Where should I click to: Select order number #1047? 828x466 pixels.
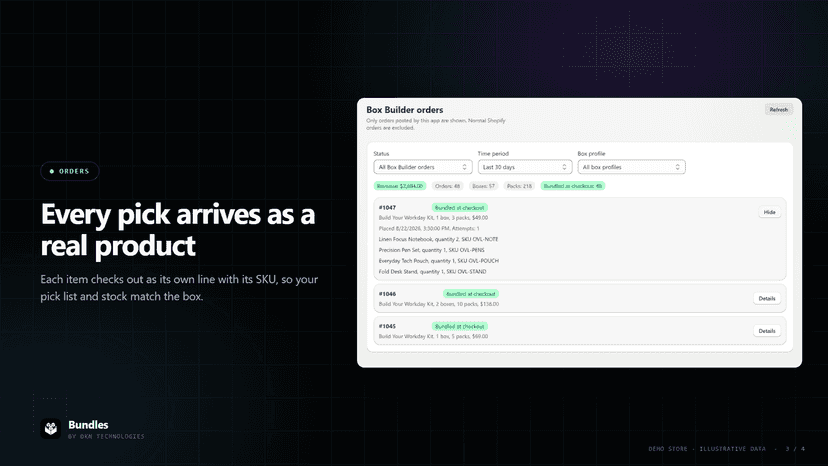[x=387, y=208]
